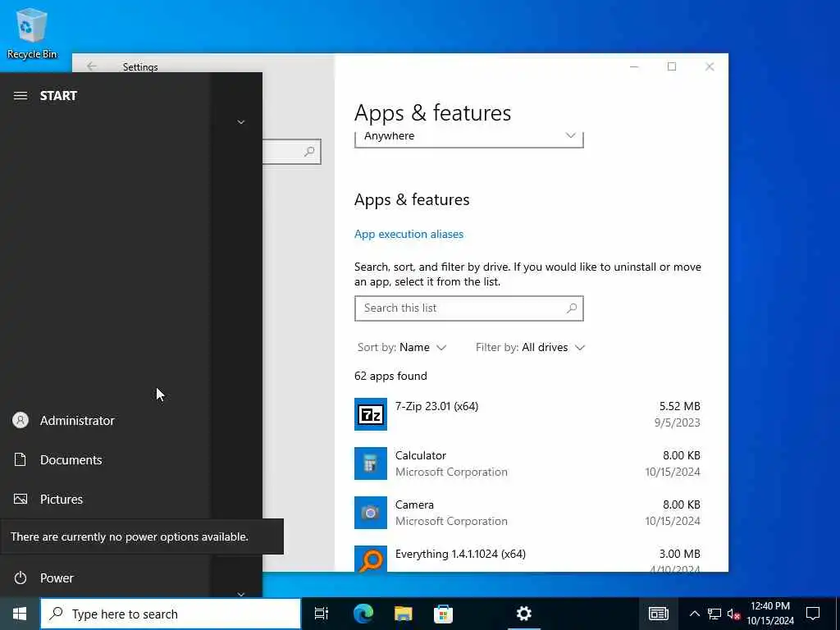
Task: Open the notification center icon
Action: [x=813, y=614]
